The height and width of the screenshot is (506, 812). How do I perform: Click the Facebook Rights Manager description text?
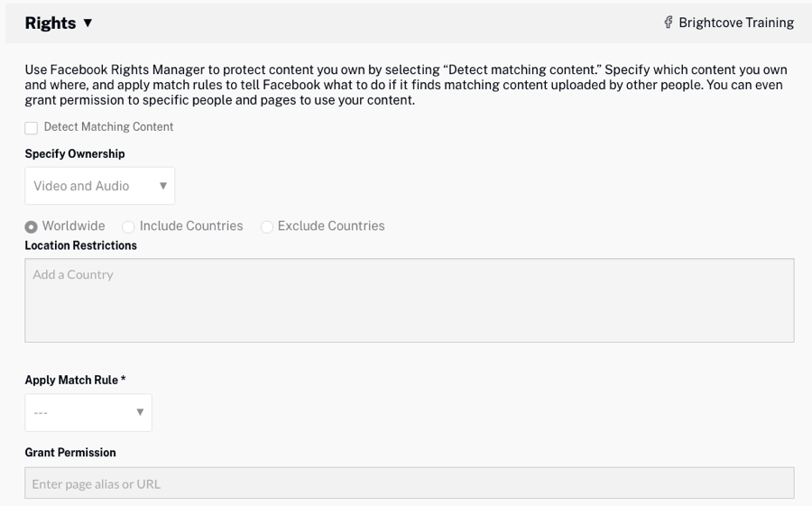pyautogui.click(x=406, y=85)
